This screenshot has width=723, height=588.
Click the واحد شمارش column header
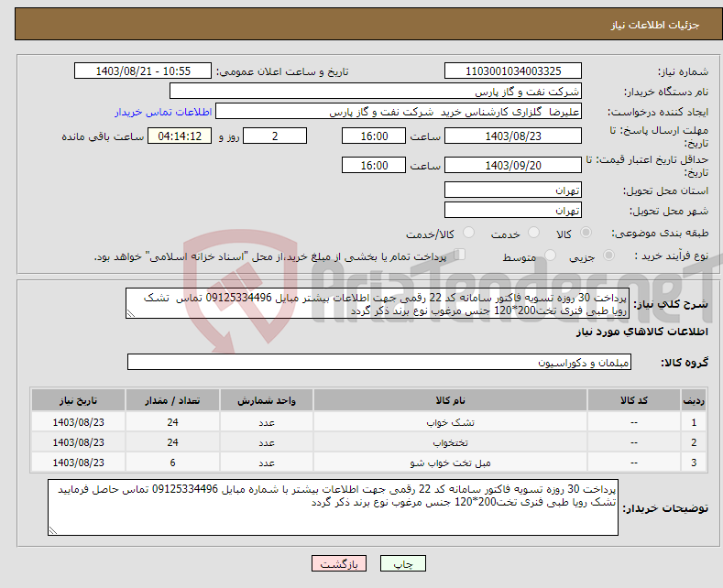[x=267, y=400]
